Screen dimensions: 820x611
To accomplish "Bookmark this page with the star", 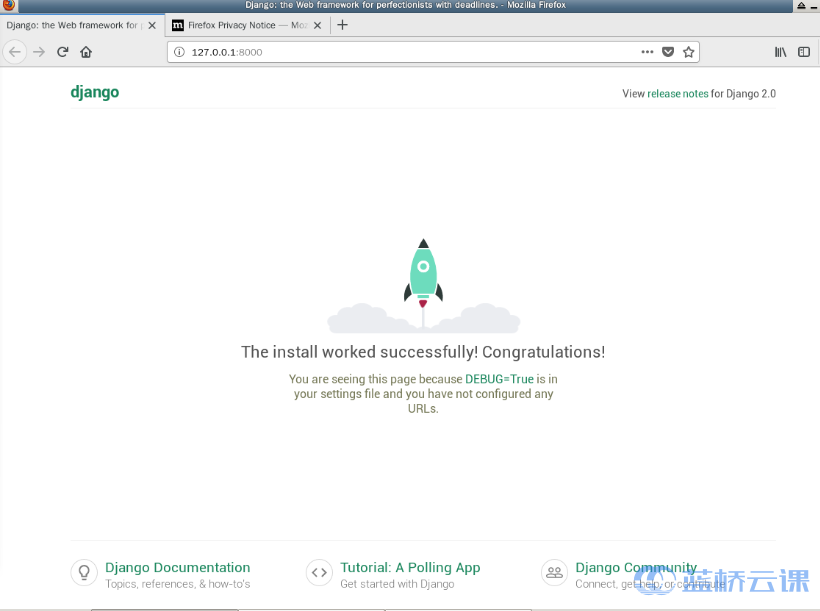I will pyautogui.click(x=689, y=52).
